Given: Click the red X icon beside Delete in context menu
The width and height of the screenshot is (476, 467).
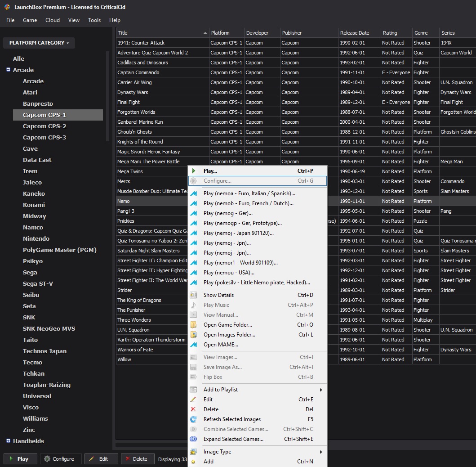Looking at the screenshot, I should tap(193, 409).
